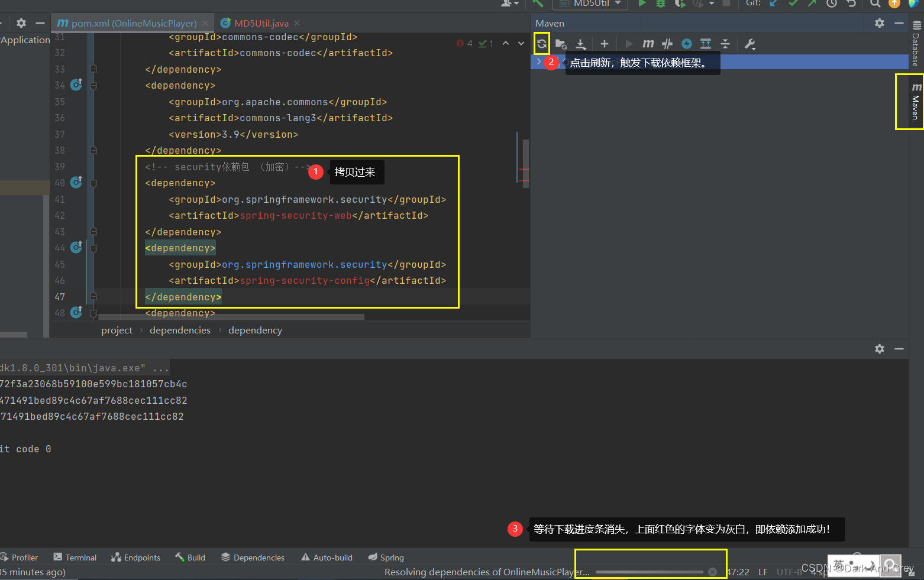
Task: Select 'project' breadcrumb
Action: [117, 330]
